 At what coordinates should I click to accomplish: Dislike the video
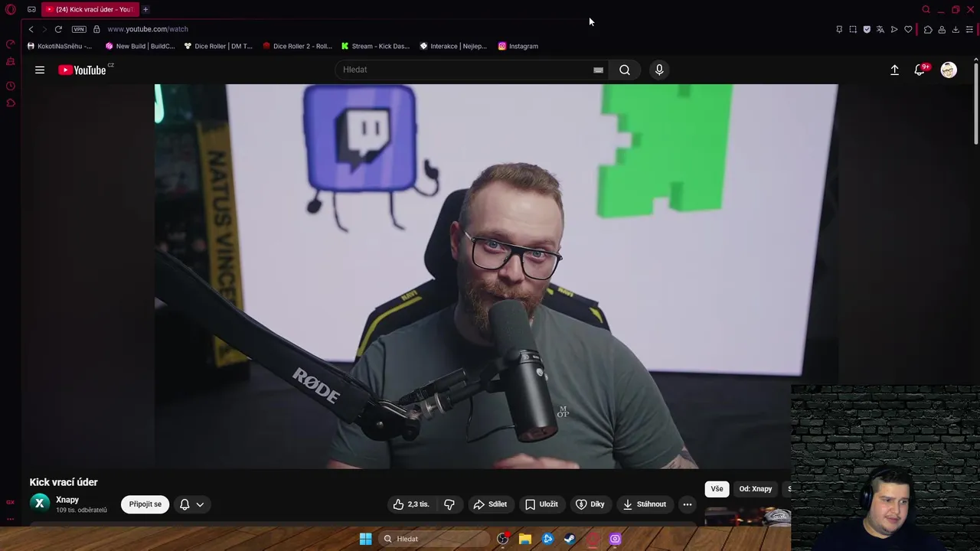[449, 504]
